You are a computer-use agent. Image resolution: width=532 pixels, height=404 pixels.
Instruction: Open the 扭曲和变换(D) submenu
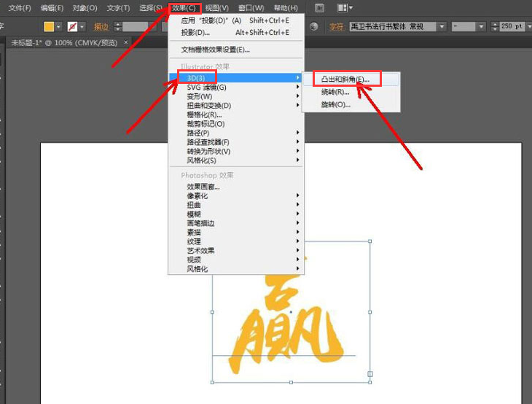coord(236,106)
